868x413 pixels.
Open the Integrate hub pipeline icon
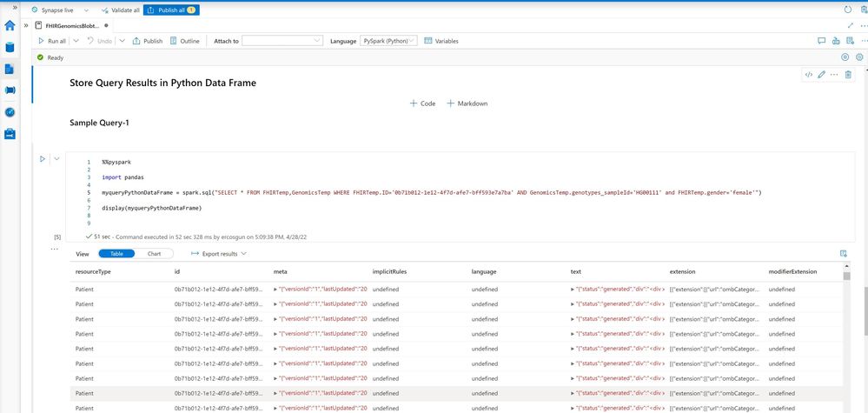coord(10,90)
